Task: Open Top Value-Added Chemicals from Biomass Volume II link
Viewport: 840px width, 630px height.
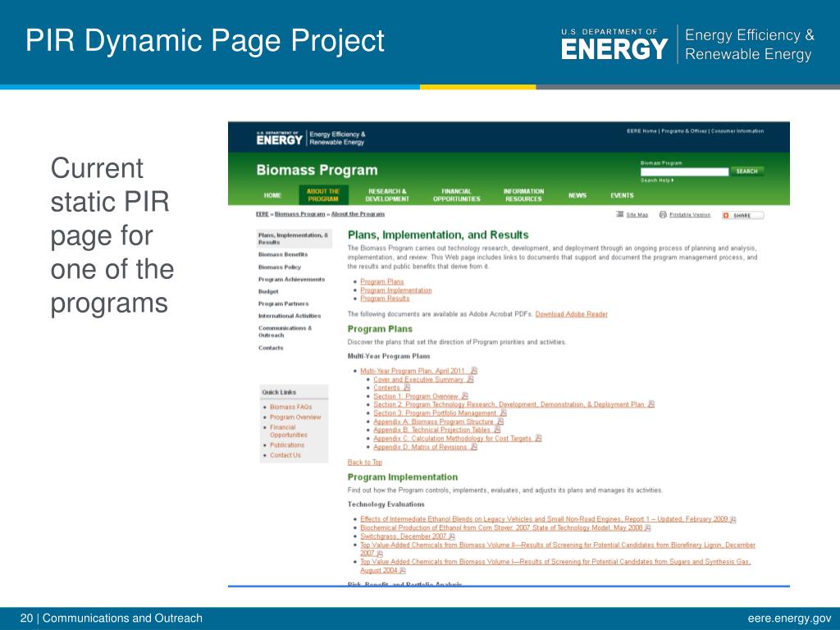Action: pyautogui.click(x=558, y=549)
